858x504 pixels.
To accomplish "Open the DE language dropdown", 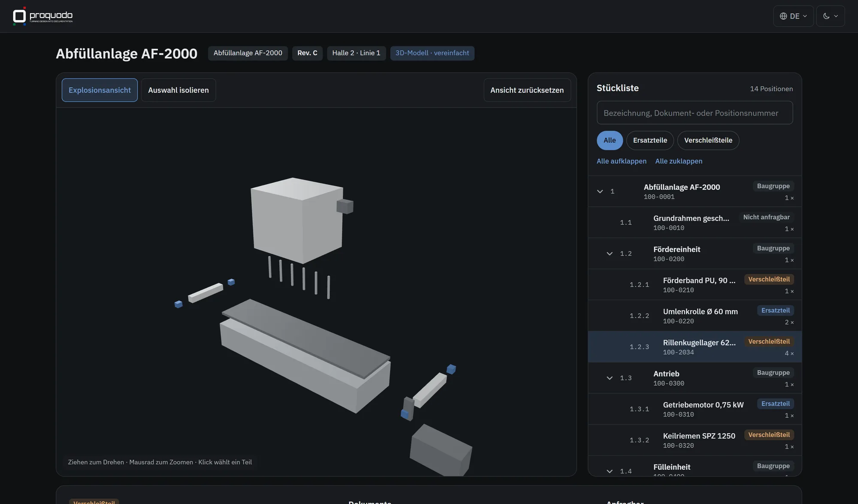I will point(793,16).
